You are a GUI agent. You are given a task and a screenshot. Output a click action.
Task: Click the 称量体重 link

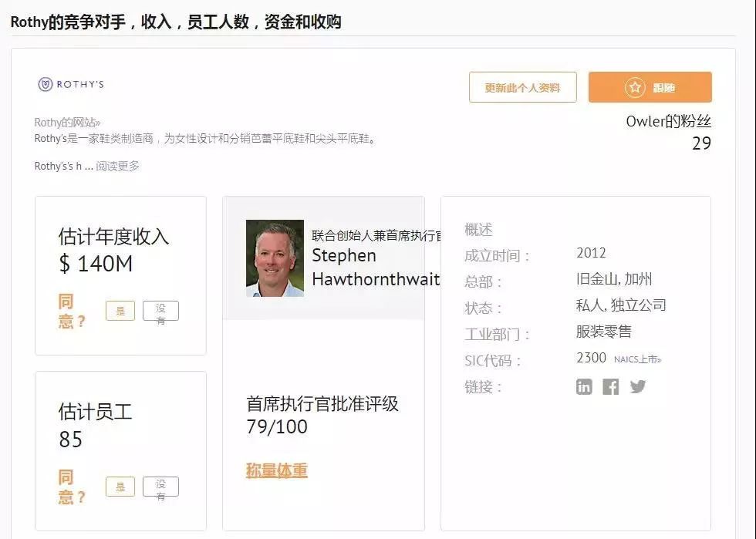coord(277,470)
